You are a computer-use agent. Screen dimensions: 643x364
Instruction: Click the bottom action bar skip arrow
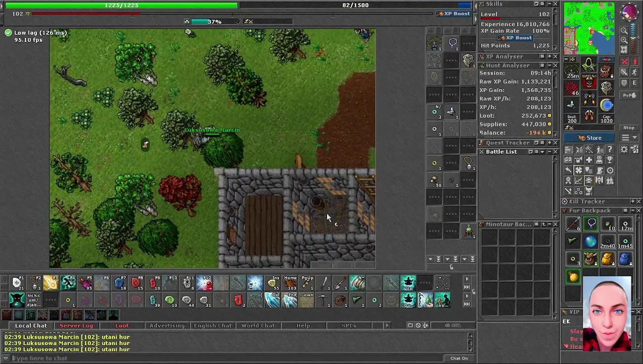point(467,304)
